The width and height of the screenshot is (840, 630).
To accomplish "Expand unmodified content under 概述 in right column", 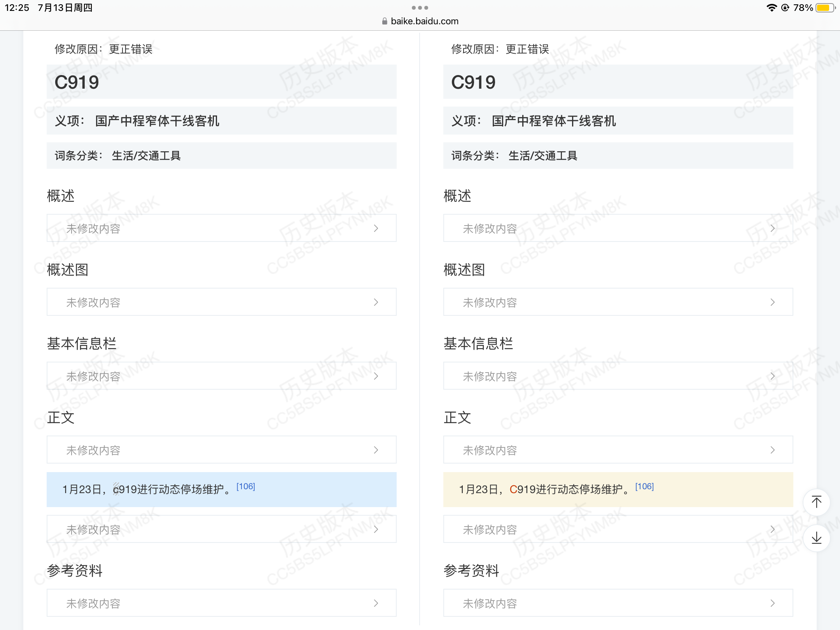I will point(618,228).
